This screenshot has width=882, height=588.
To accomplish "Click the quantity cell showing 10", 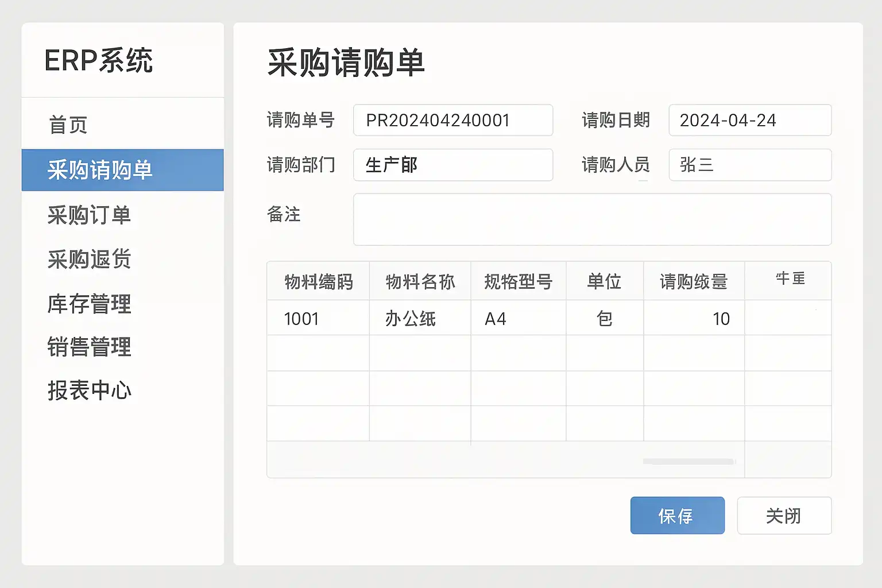I will (694, 318).
